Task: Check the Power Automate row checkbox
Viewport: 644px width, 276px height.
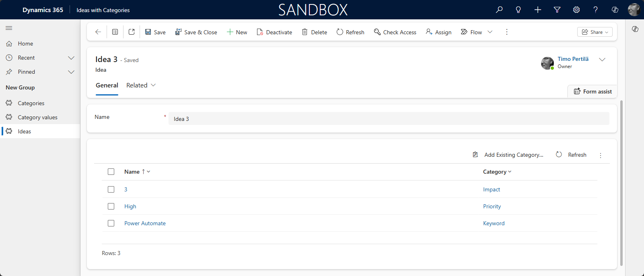Action: (111, 223)
